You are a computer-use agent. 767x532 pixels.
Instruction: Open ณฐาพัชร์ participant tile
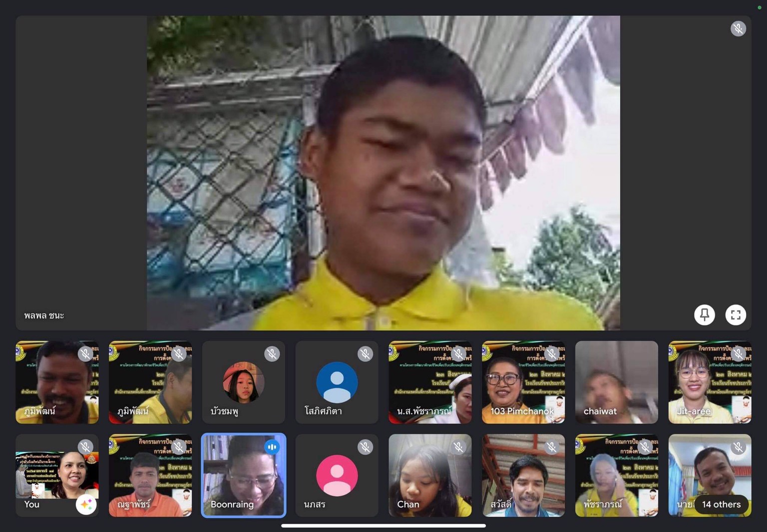click(150, 475)
